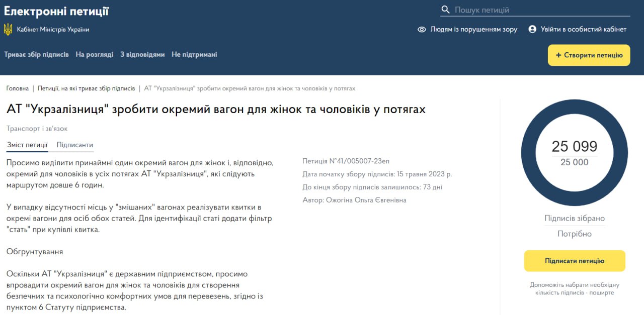Open Увійти в особистий кабінет login
644x315 pixels.
[583, 30]
